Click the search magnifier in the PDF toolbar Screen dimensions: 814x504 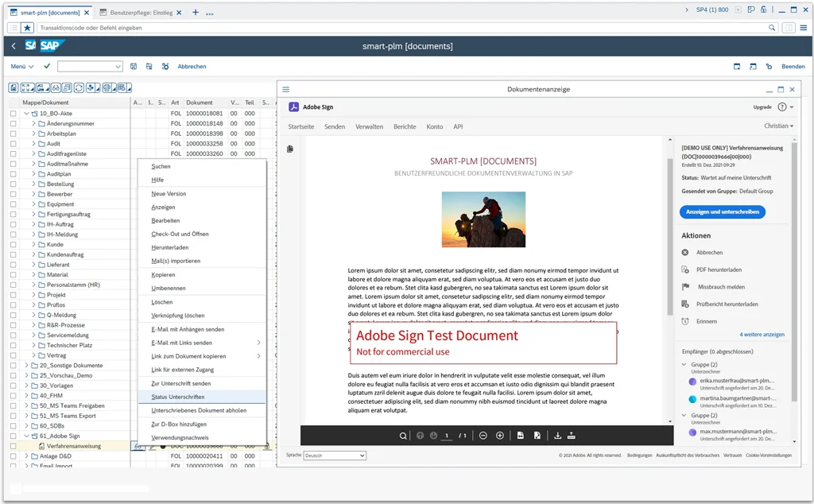coord(403,436)
